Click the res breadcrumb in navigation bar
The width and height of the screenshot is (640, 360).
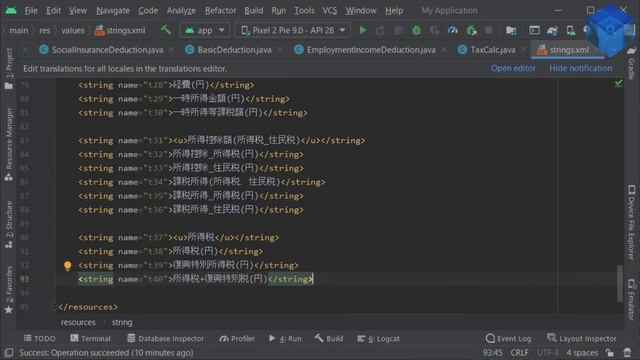click(44, 30)
